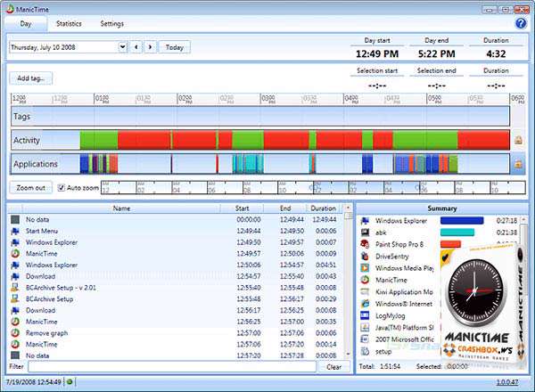
Task: Sort by Duration column header
Action: click(x=324, y=208)
